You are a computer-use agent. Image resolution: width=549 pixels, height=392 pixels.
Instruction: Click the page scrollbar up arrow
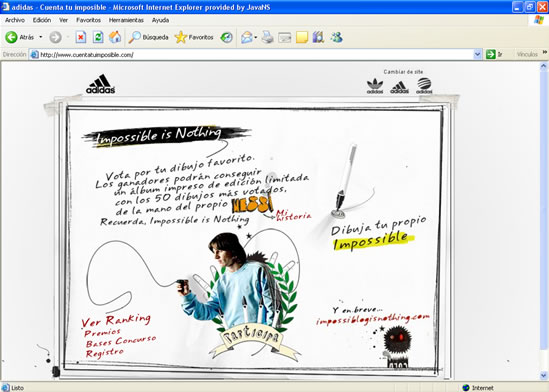click(544, 65)
